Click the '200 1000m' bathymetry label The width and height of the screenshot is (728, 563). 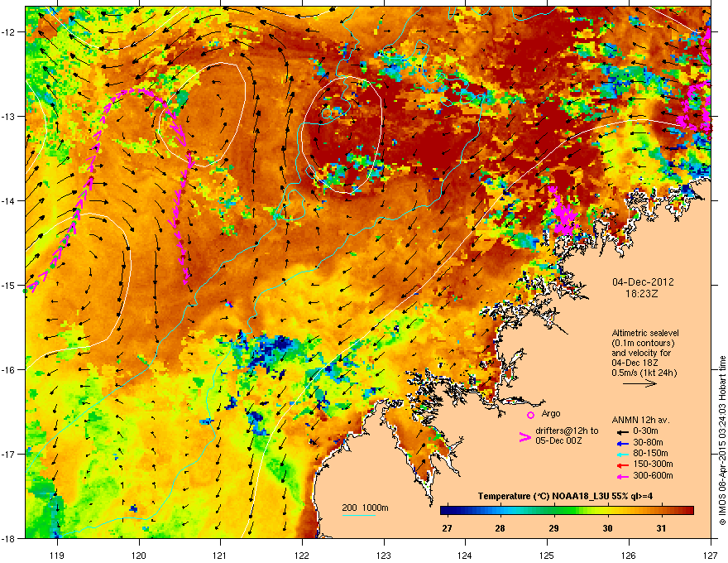pos(365,508)
